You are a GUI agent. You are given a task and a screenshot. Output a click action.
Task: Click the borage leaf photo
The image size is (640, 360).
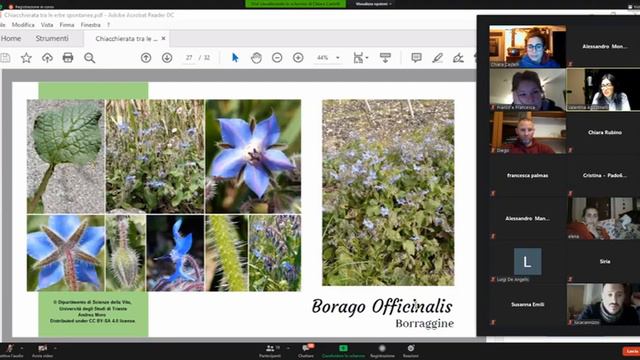tap(66, 156)
